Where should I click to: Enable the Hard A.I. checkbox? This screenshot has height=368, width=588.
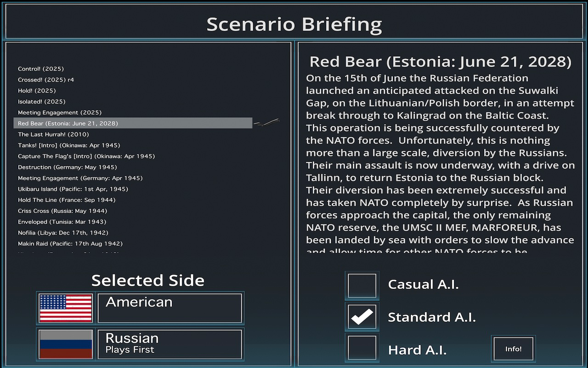pos(362,349)
